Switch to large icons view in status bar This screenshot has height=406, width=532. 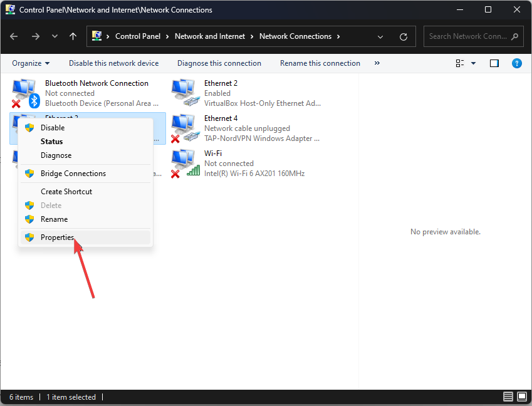(522, 397)
